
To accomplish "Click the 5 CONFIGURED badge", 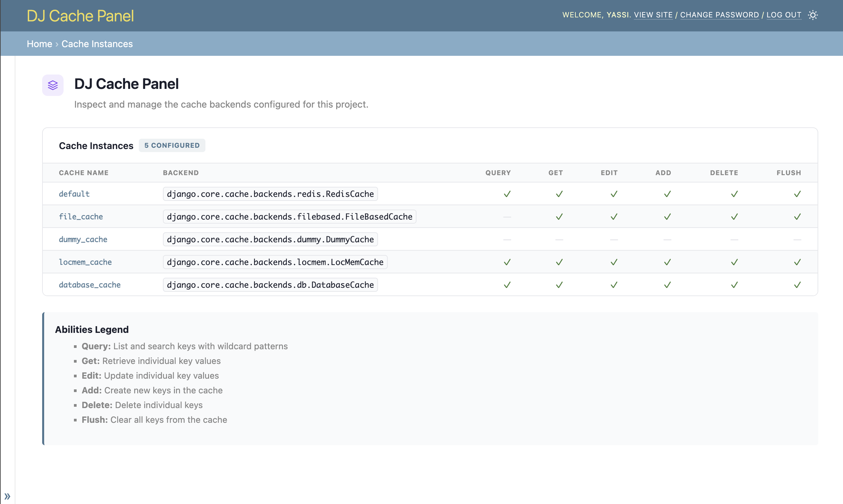I will point(172,145).
